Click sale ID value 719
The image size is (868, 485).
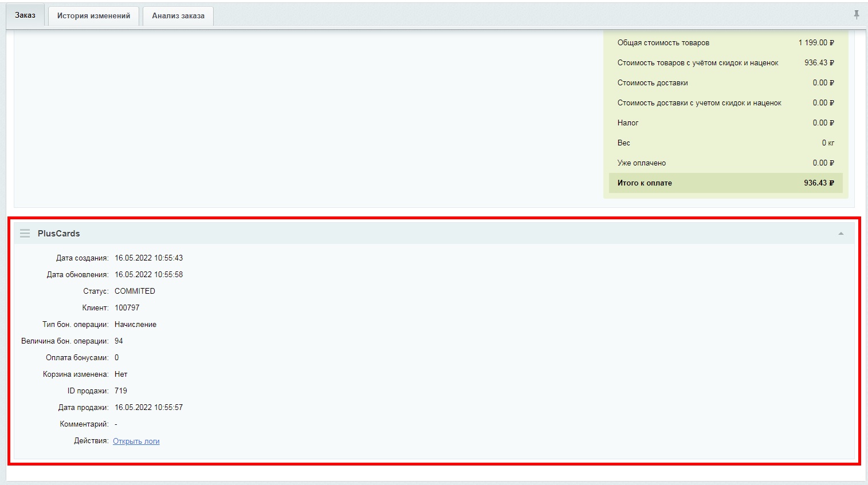121,391
